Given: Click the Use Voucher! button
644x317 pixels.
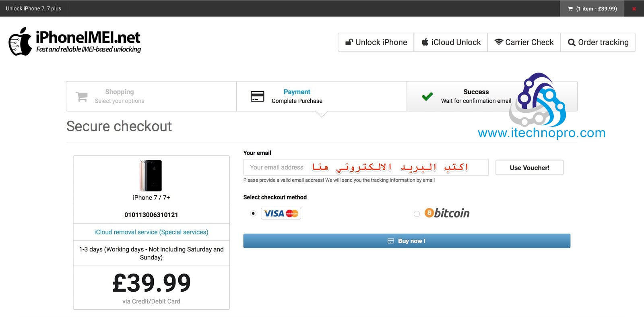Looking at the screenshot, I should (529, 168).
